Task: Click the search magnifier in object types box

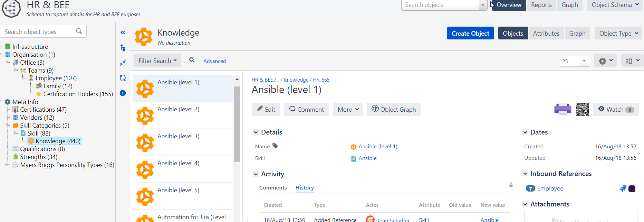Action: [79, 31]
